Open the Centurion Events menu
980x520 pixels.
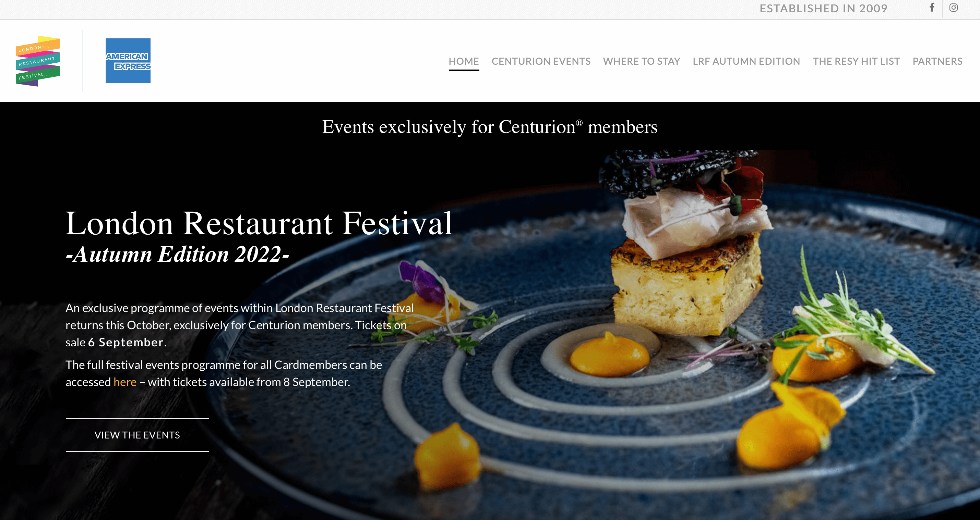[541, 61]
